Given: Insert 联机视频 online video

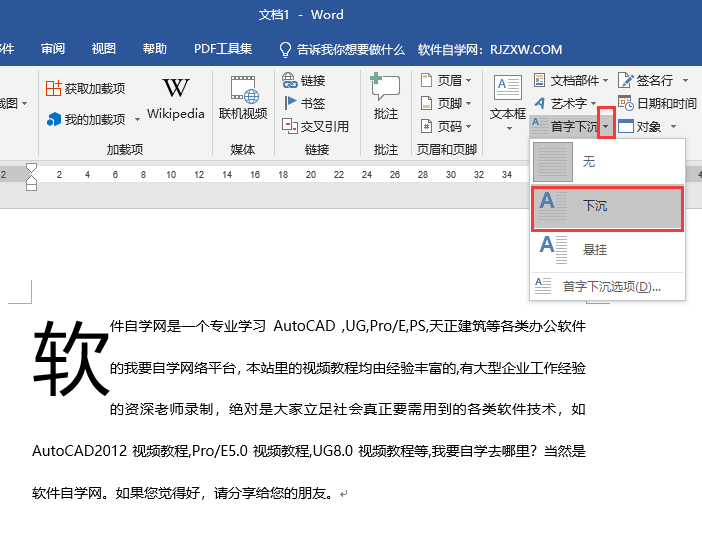Looking at the screenshot, I should click(243, 98).
